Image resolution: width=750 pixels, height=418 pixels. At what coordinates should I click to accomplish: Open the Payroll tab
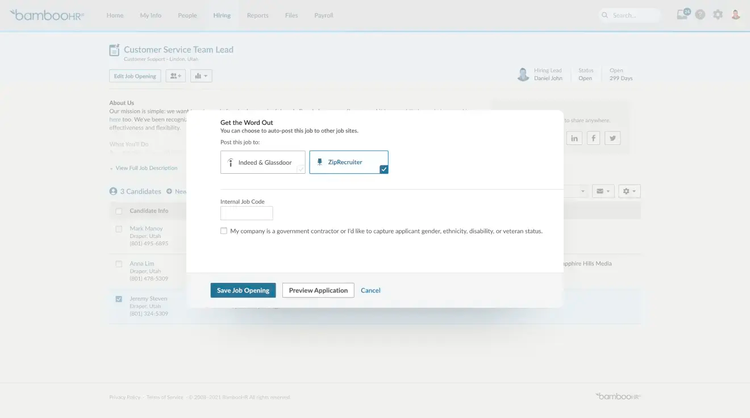click(x=323, y=15)
